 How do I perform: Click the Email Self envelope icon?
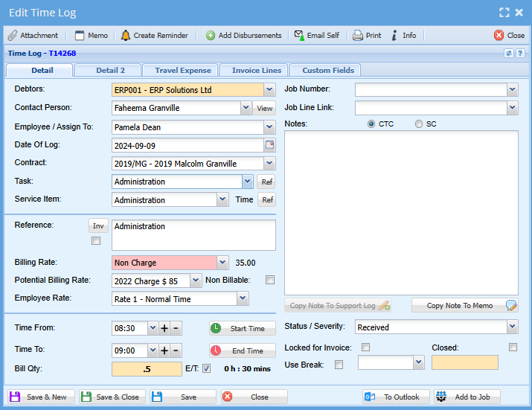pos(298,35)
